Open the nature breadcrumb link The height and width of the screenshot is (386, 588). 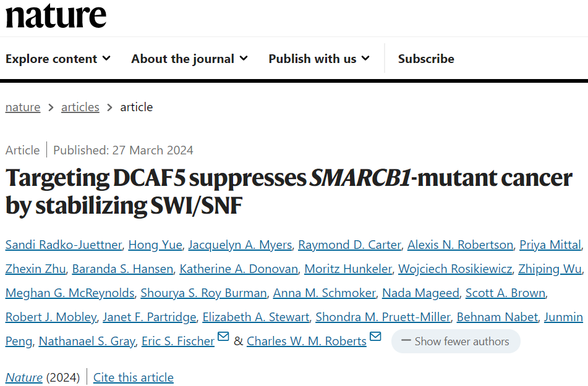tap(23, 107)
